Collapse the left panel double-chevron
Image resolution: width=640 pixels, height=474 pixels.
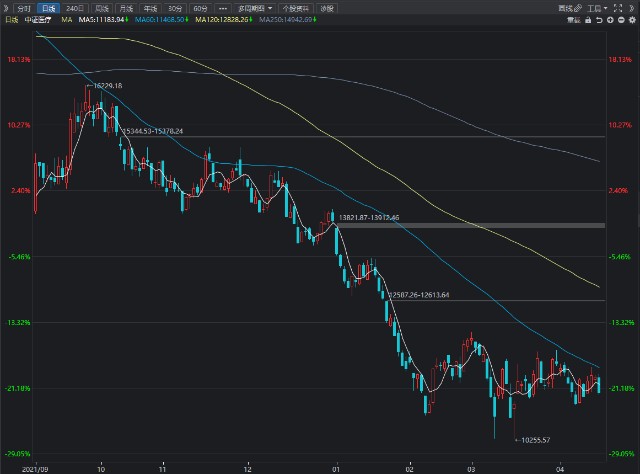(x=6, y=7)
